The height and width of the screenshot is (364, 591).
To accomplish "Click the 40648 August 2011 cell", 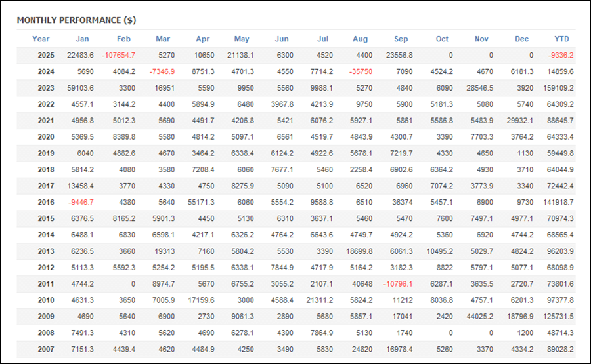I will click(x=362, y=285).
